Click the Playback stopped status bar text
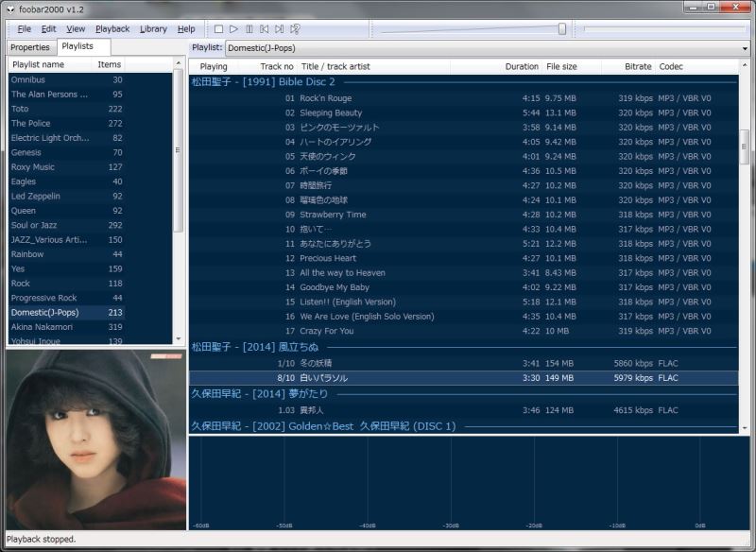The width and height of the screenshot is (756, 552). tap(42, 540)
